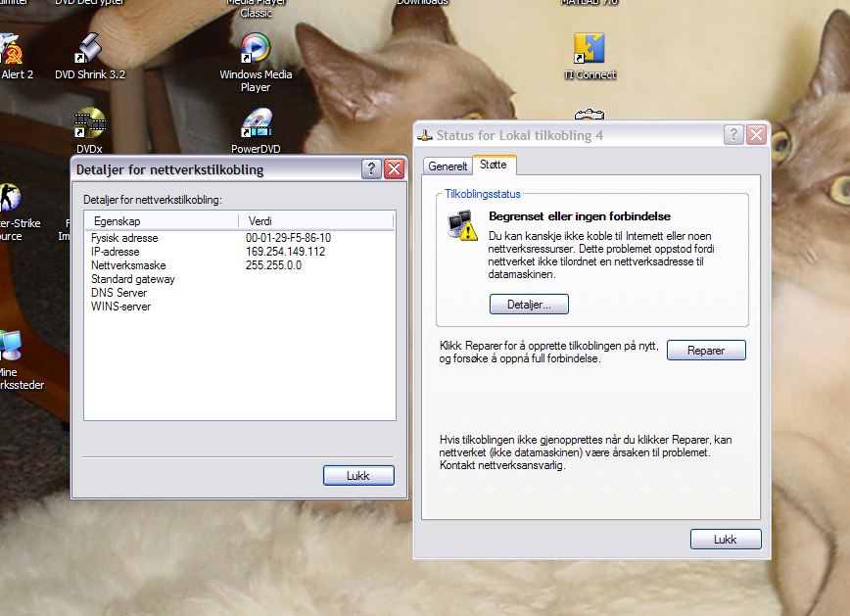Click the Begrenset eller ingen forbindelse heading
The width and height of the screenshot is (850, 616).
(x=580, y=215)
